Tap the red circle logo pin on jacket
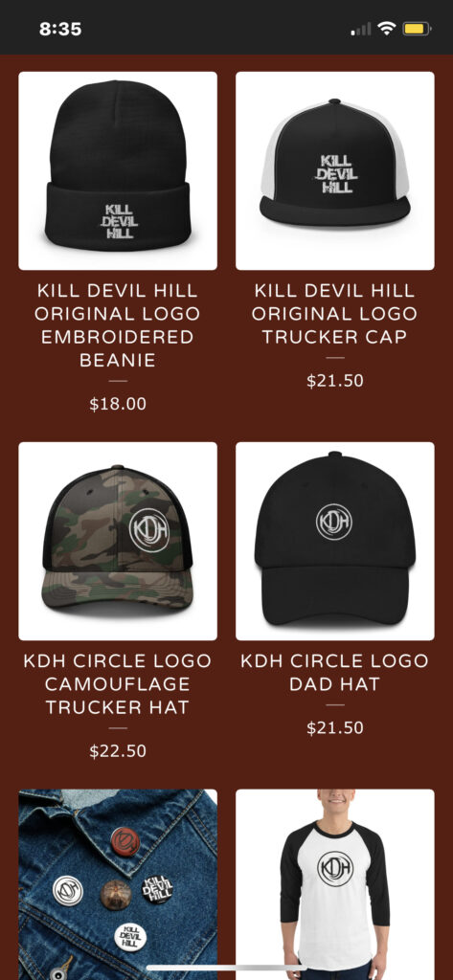 [125, 841]
